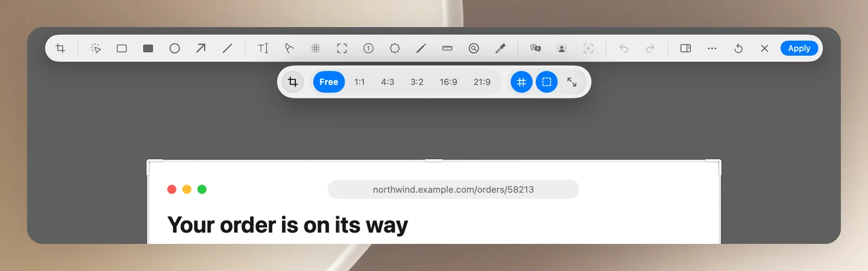Viewport: 868px width, 271px height.
Task: Select the 21:9 aspect ratio
Action: pyautogui.click(x=482, y=82)
